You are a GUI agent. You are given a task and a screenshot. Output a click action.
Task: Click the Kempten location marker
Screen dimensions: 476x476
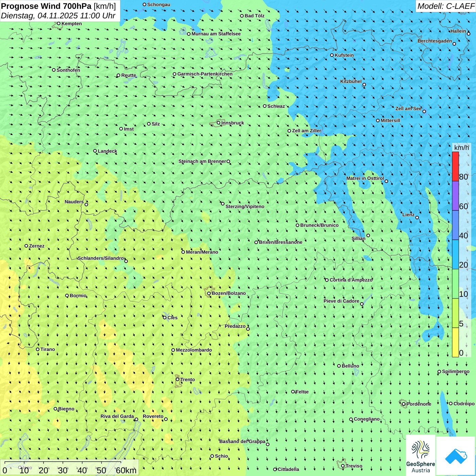coord(58,23)
